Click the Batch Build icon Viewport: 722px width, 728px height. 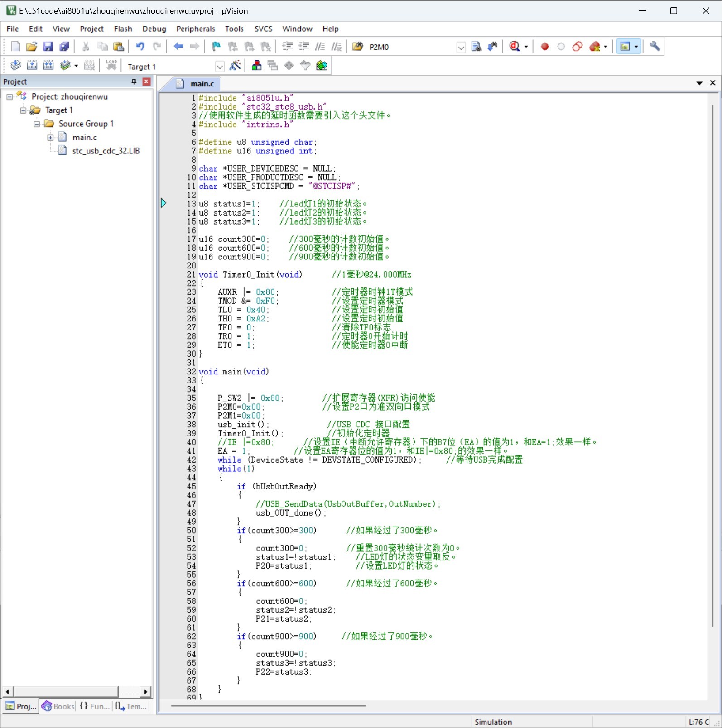pyautogui.click(x=65, y=65)
